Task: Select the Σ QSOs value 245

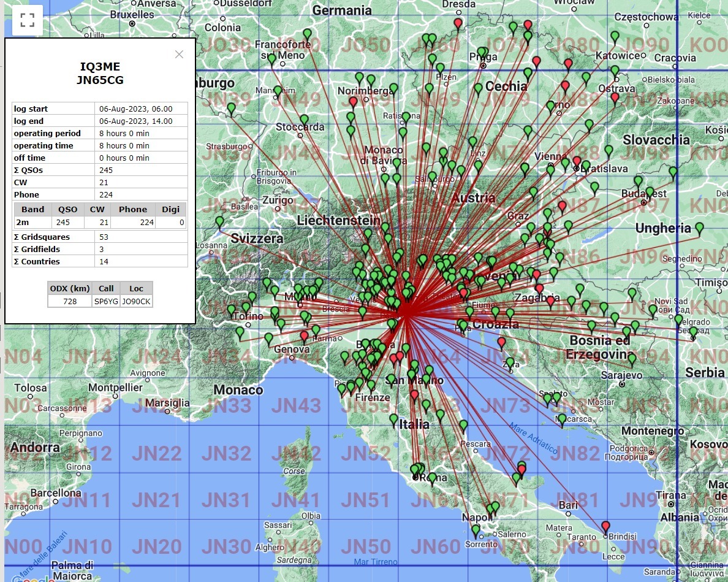Action: click(106, 170)
